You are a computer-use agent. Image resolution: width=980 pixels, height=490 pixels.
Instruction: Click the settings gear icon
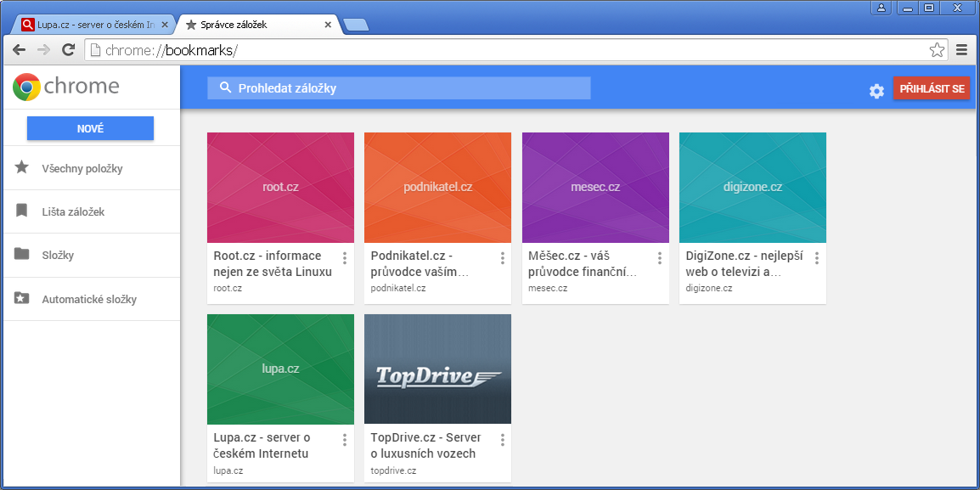(876, 91)
